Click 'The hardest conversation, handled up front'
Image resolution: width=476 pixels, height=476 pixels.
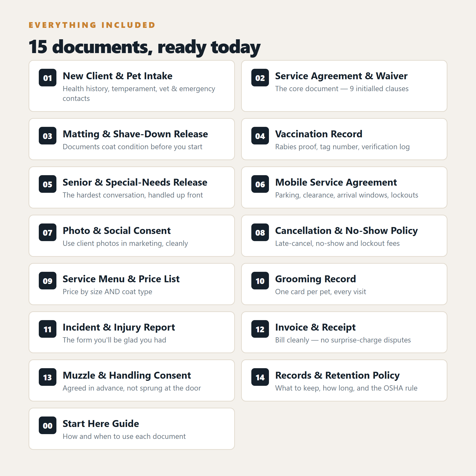pos(133,195)
